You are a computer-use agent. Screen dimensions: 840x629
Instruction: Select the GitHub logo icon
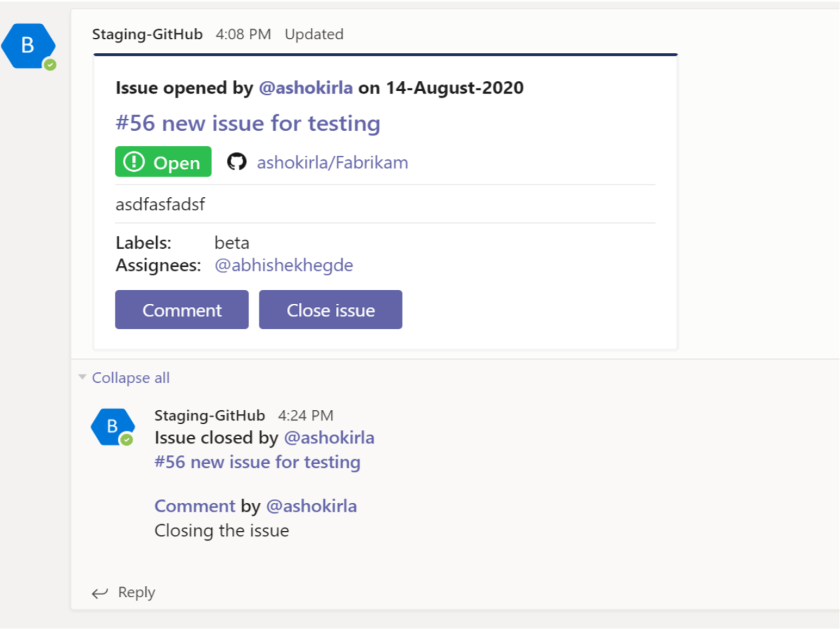(237, 162)
